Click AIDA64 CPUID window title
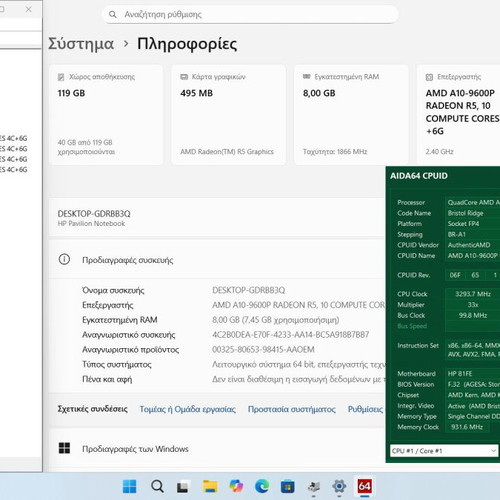This screenshot has width=500, height=500. [419, 176]
